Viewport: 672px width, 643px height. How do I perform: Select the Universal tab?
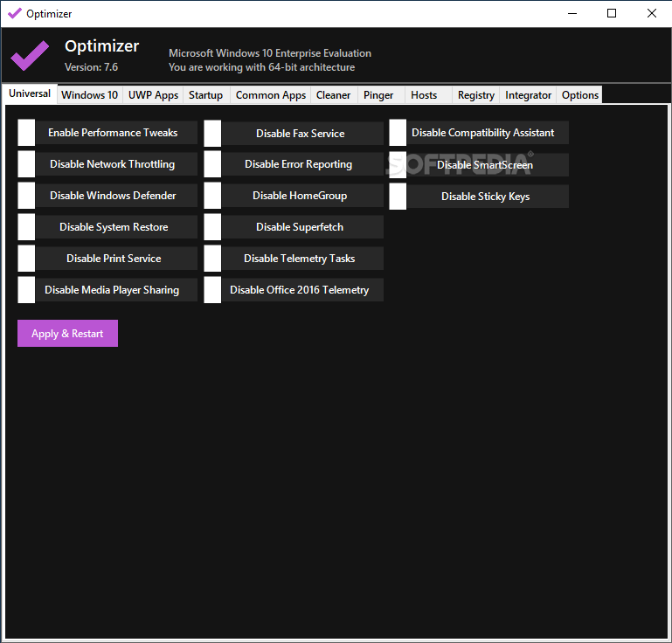click(x=30, y=93)
